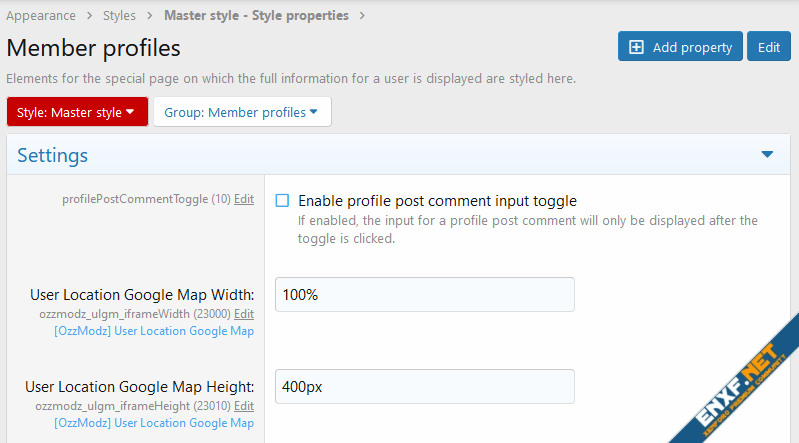Go to Appearance in the breadcrumb
Viewport: 799px width, 443px height.
41,15
